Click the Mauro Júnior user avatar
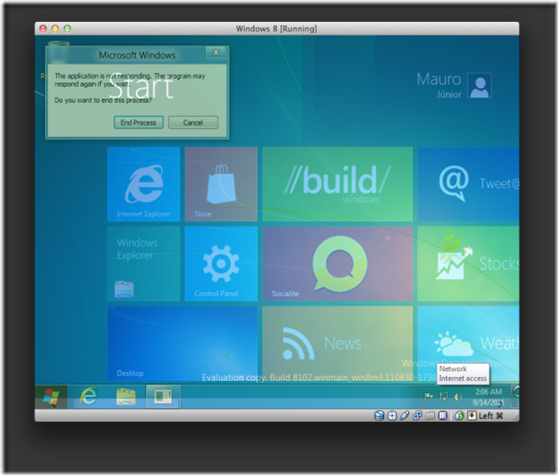 tap(479, 85)
